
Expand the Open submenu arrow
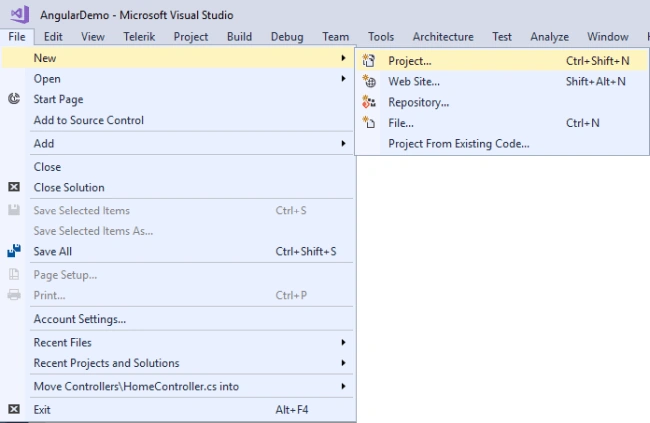point(343,78)
